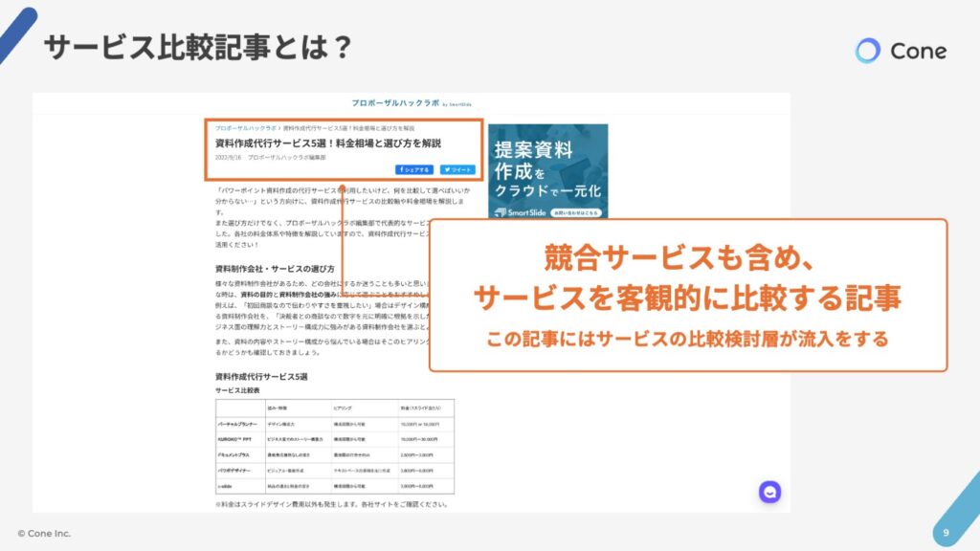Click the Cone logo ring icon
Viewport: 980px width, 551px height.
[x=867, y=51]
